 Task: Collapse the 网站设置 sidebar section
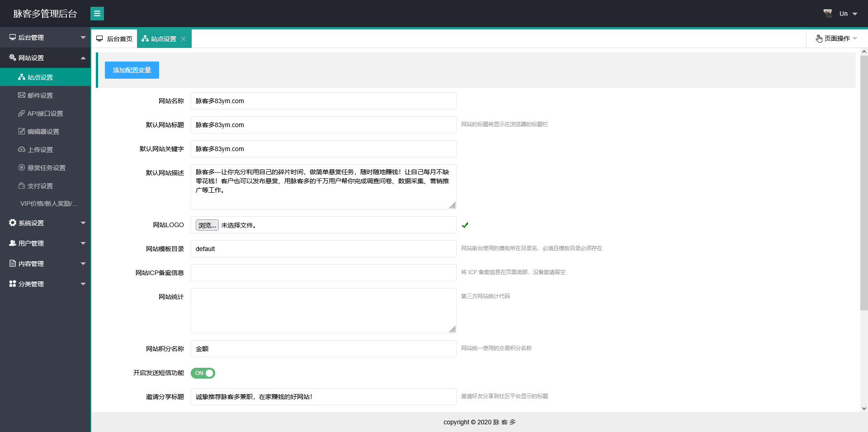tap(45, 58)
